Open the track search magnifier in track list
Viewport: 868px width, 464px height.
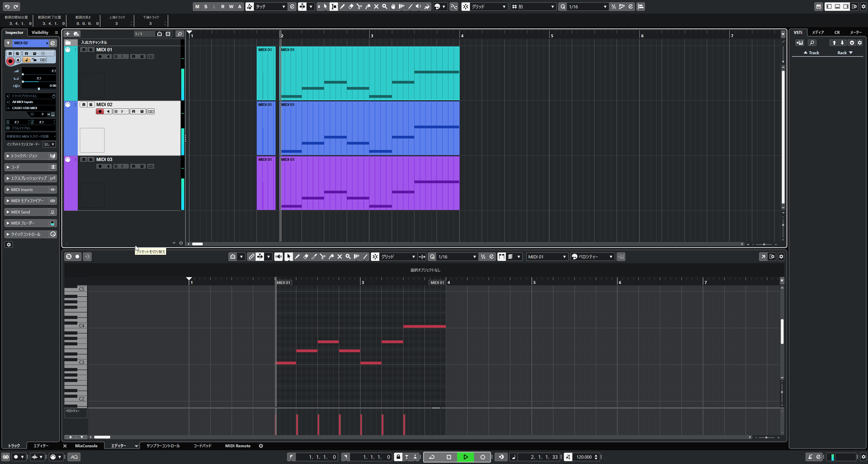[x=180, y=34]
